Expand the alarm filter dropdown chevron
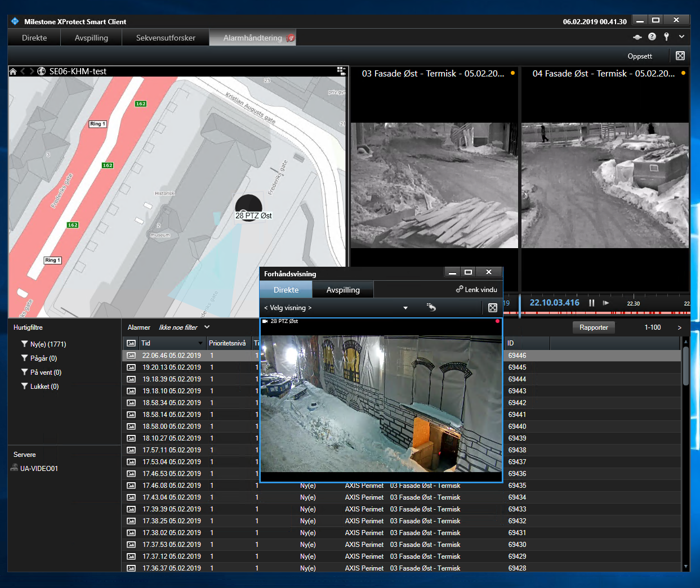Image resolution: width=700 pixels, height=588 pixels. tap(207, 327)
